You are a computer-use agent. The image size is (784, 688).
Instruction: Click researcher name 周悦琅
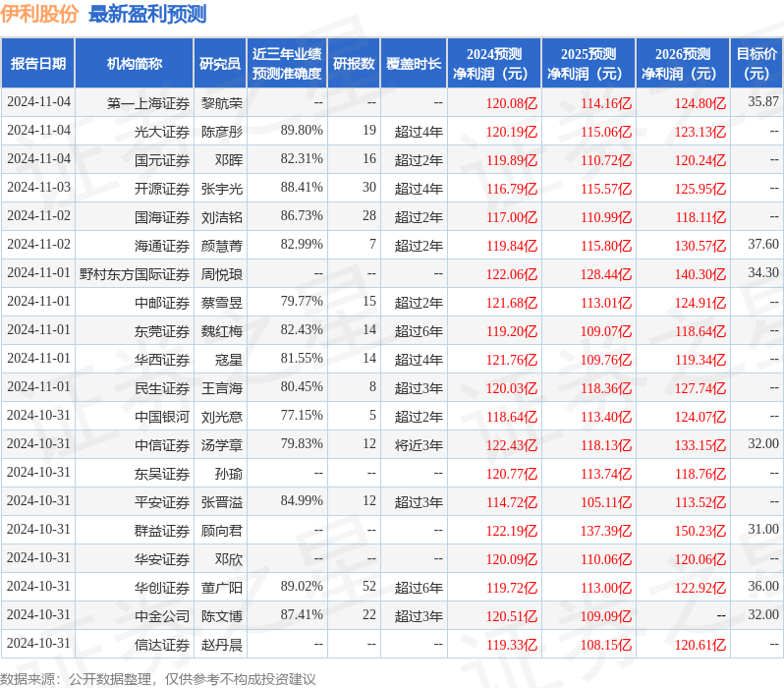[x=222, y=274]
